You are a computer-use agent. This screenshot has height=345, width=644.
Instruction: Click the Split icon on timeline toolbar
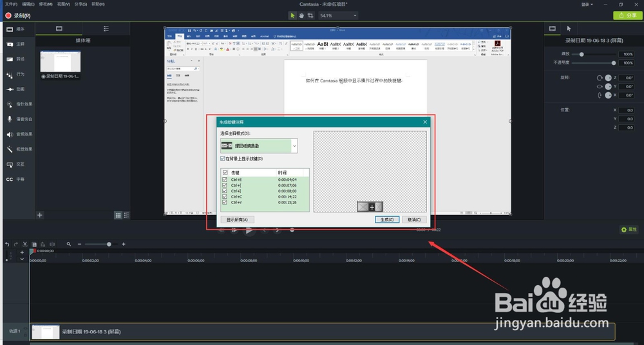point(52,244)
